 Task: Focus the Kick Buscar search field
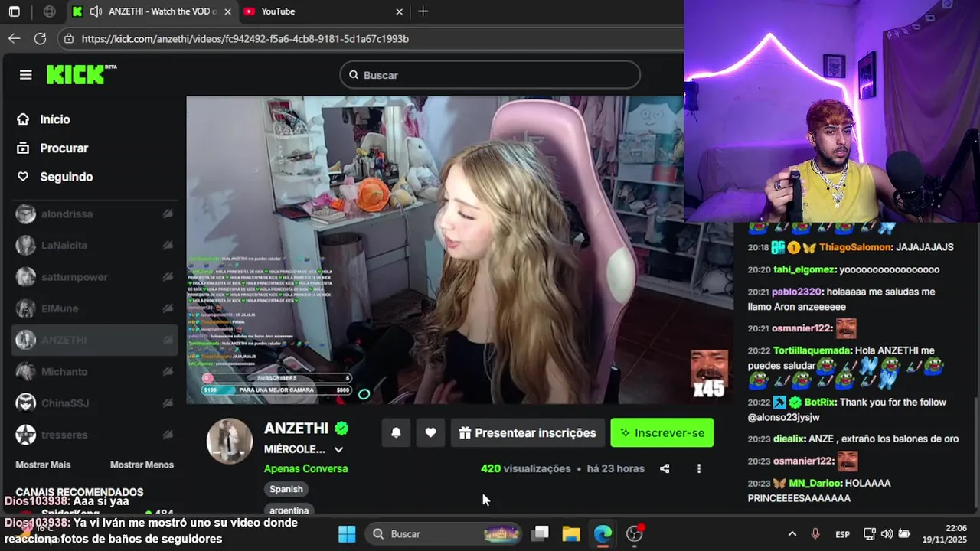pos(490,75)
